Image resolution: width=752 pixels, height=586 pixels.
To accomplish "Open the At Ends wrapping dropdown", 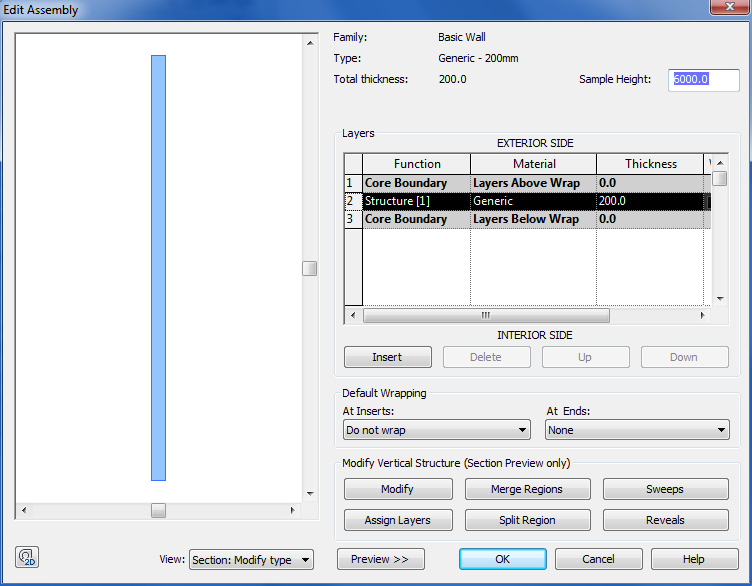I will pyautogui.click(x=637, y=430).
